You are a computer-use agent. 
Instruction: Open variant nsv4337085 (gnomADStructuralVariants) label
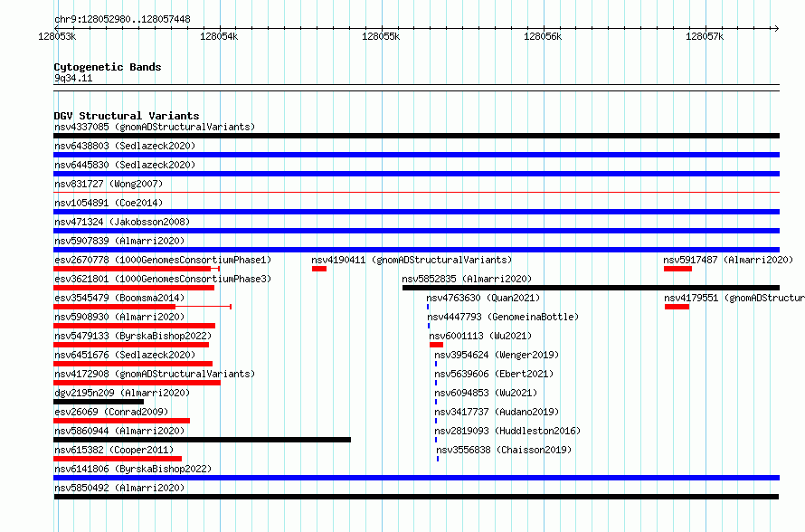coord(155,127)
